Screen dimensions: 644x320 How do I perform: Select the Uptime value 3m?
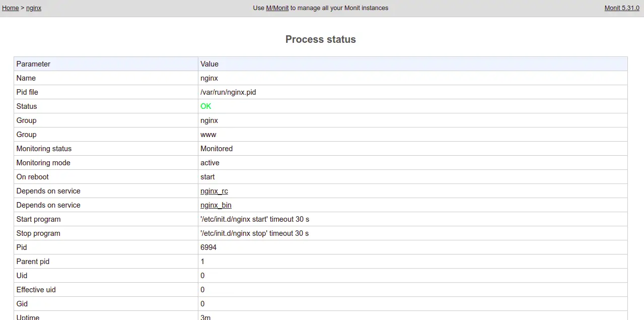[205, 317]
